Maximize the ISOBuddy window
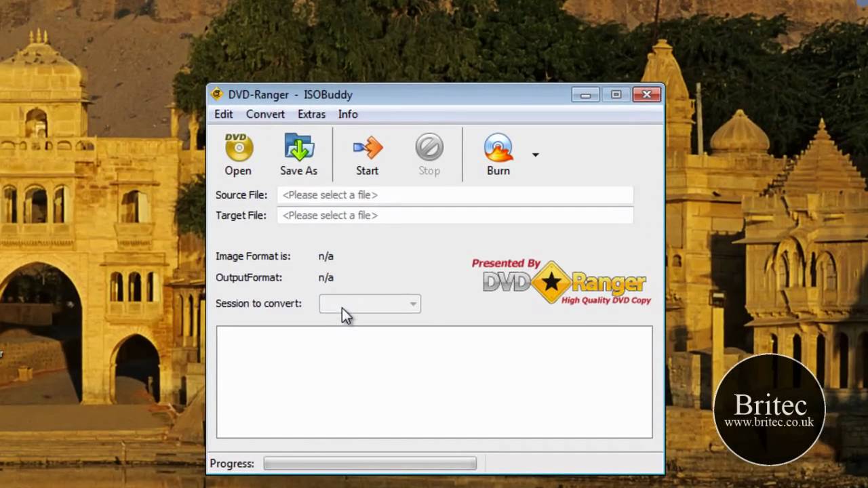Viewport: 868px width, 488px height. pyautogui.click(x=616, y=95)
